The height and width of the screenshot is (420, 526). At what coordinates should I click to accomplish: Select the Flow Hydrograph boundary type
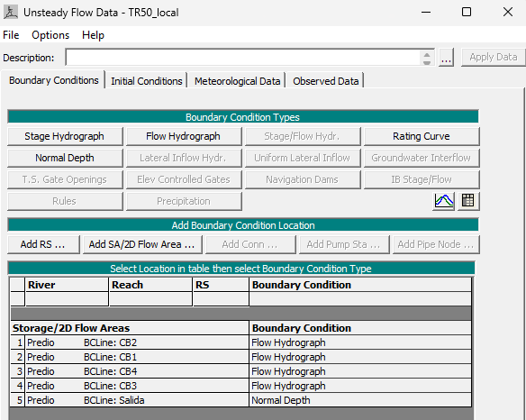pos(184,136)
